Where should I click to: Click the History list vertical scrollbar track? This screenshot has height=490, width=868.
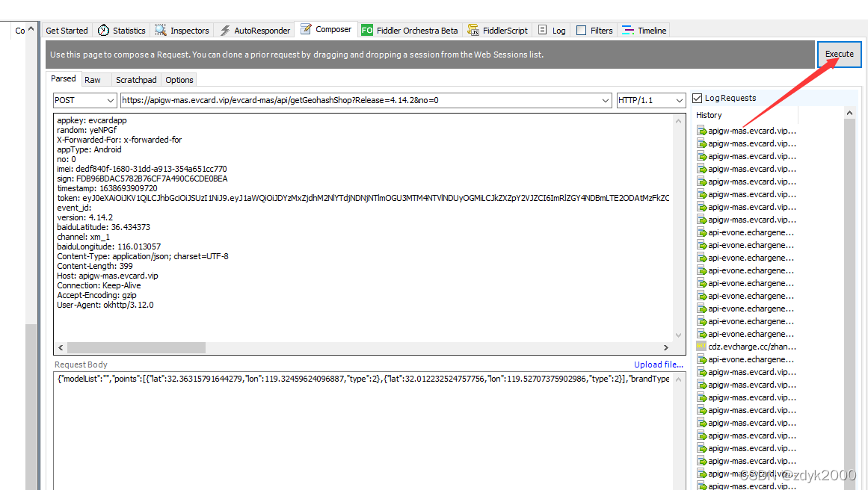pos(850,304)
